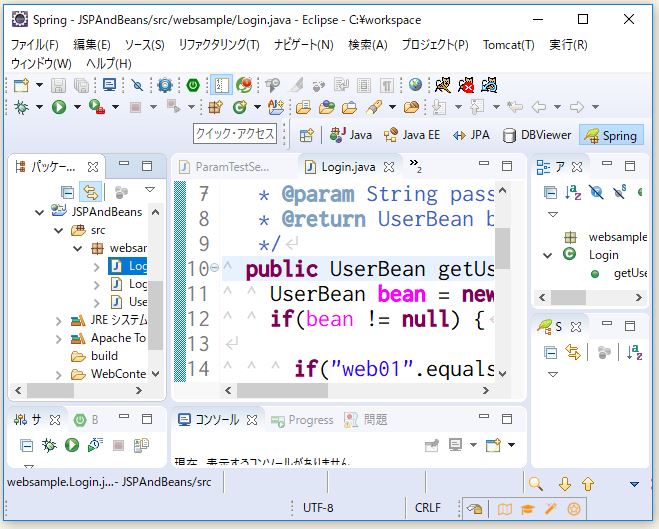This screenshot has height=529, width=659.
Task: Collapse the websample package node
Action: pyautogui.click(x=77, y=248)
